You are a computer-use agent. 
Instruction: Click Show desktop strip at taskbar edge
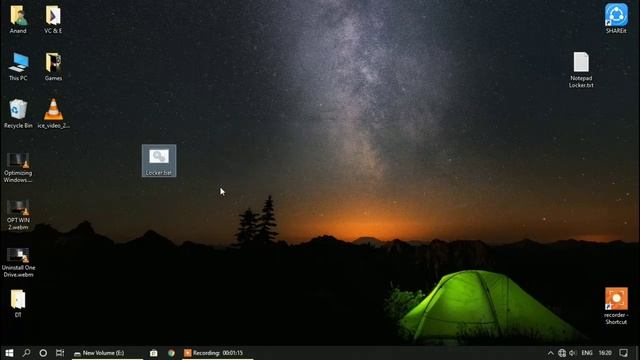click(x=638, y=353)
